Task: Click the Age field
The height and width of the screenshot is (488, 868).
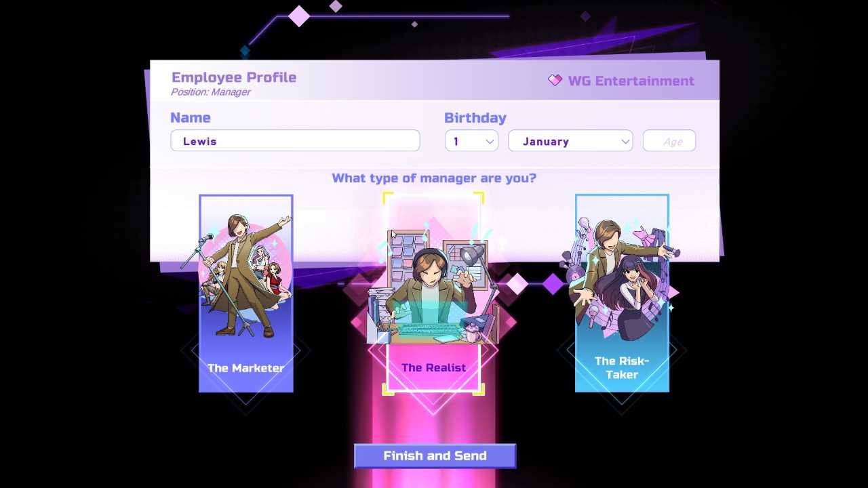Action: [669, 141]
